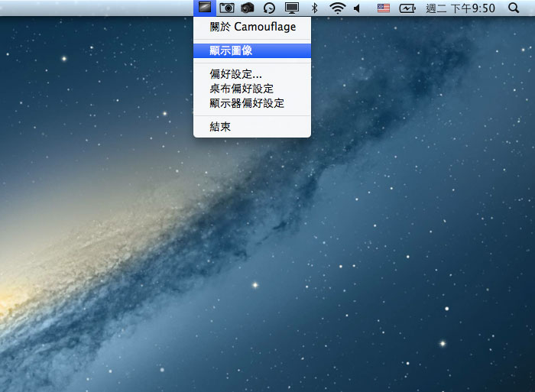Click the 週二 下午9:50 clock

460,8
